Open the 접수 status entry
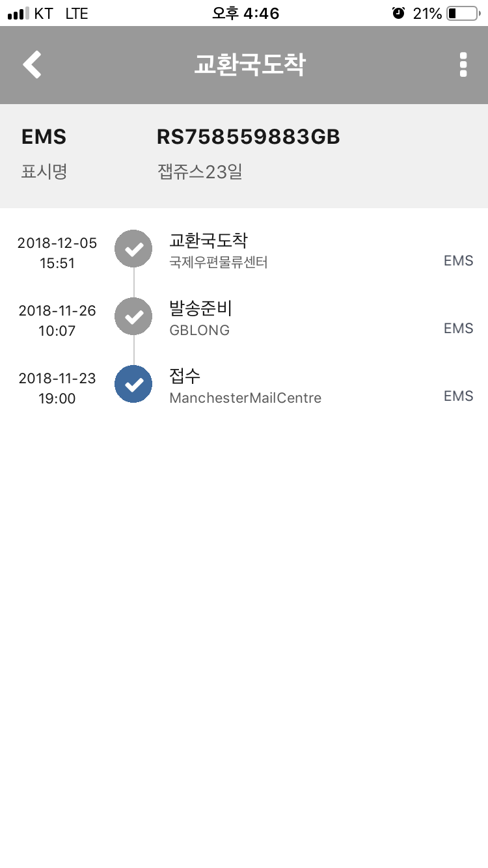This screenshot has width=488, height=868. click(x=185, y=375)
